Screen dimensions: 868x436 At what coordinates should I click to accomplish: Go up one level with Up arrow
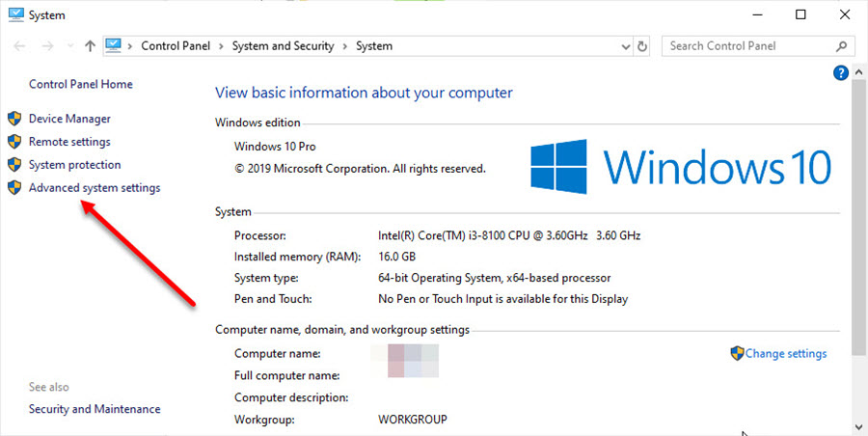90,46
